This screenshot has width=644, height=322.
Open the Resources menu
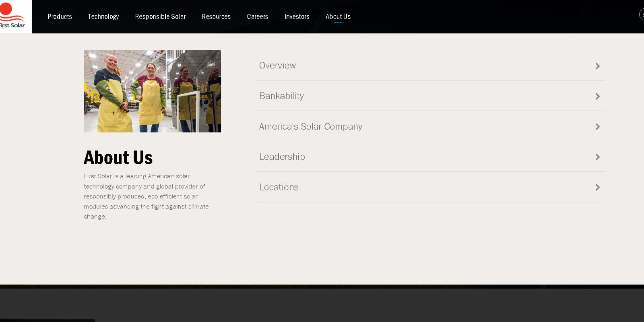pos(216,17)
